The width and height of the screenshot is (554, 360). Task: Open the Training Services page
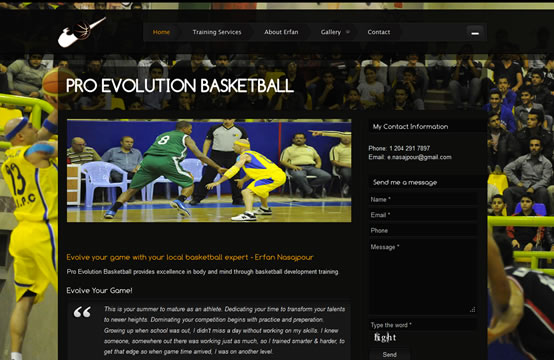217,32
